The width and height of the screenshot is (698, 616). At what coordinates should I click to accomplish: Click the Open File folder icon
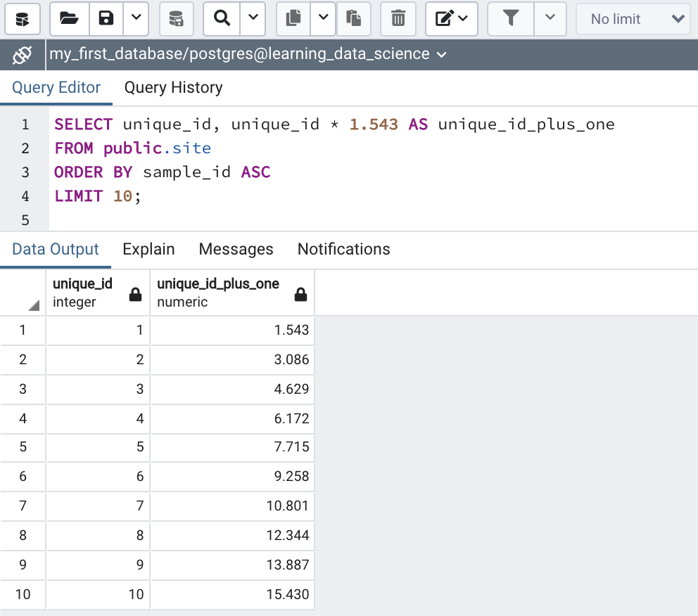[69, 18]
